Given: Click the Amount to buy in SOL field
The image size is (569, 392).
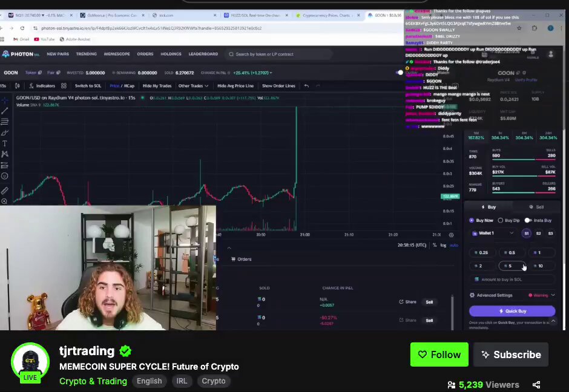Looking at the screenshot, I should tap(512, 279).
